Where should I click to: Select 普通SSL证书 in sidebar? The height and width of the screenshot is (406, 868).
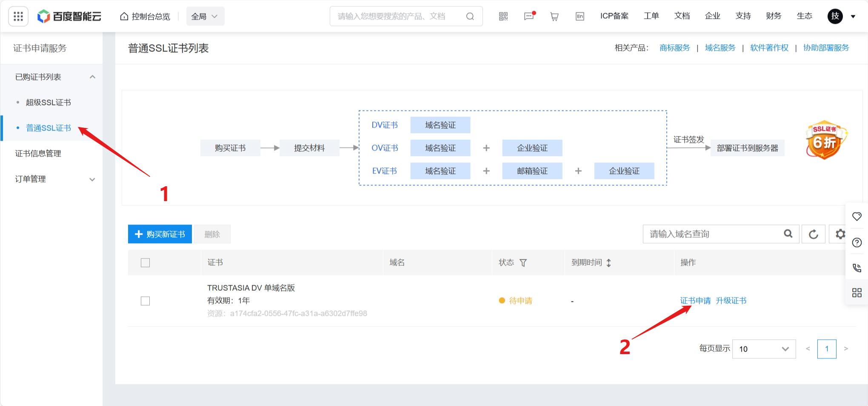pos(48,128)
